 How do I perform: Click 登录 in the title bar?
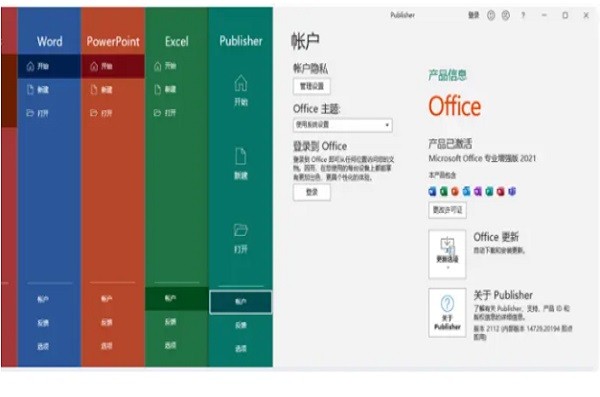pos(474,15)
